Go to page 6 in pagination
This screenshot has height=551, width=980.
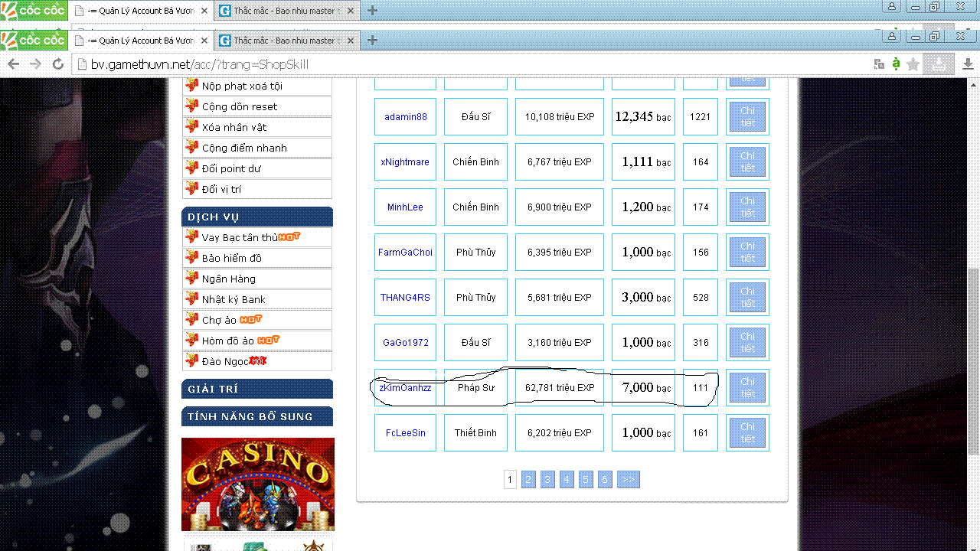coord(605,480)
